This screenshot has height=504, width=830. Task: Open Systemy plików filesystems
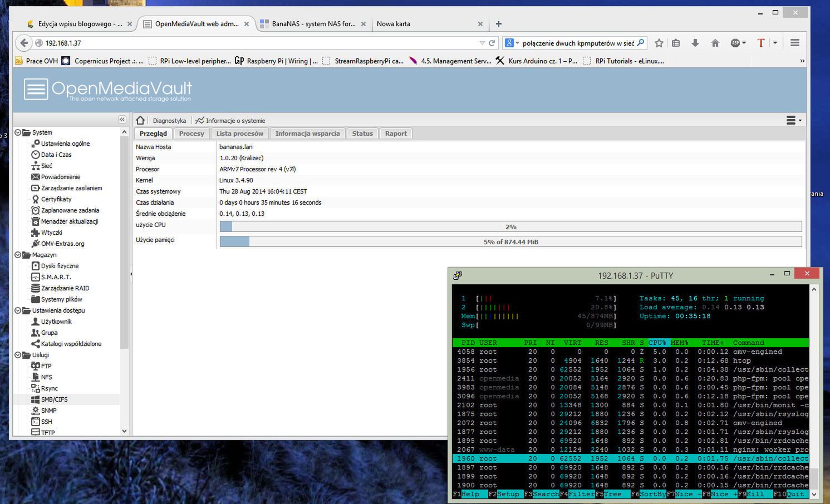(x=57, y=299)
